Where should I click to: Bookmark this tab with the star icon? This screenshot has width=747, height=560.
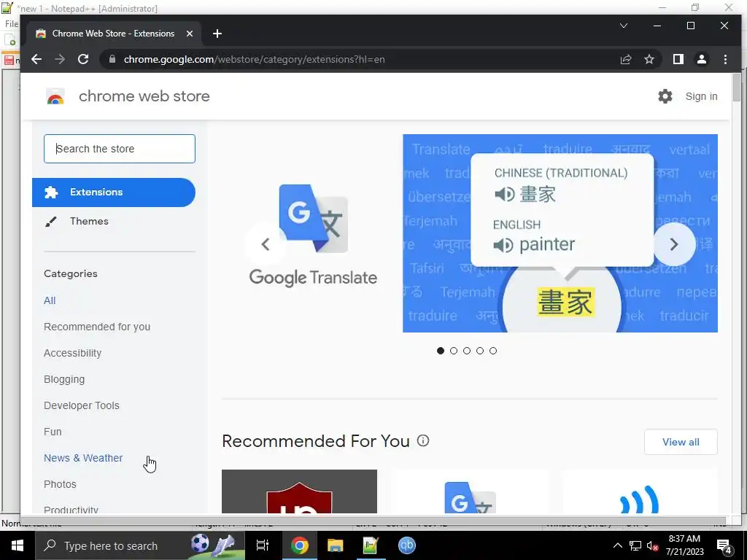coord(649,59)
